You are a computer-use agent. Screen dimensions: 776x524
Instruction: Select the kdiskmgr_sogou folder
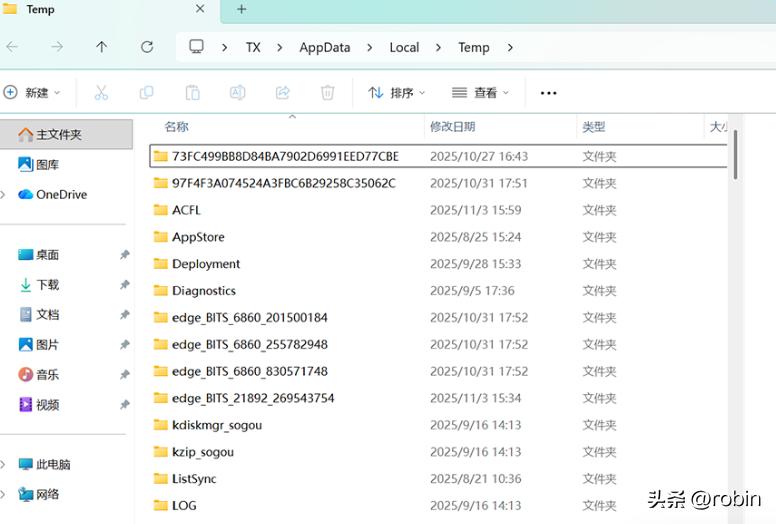(x=438, y=425)
